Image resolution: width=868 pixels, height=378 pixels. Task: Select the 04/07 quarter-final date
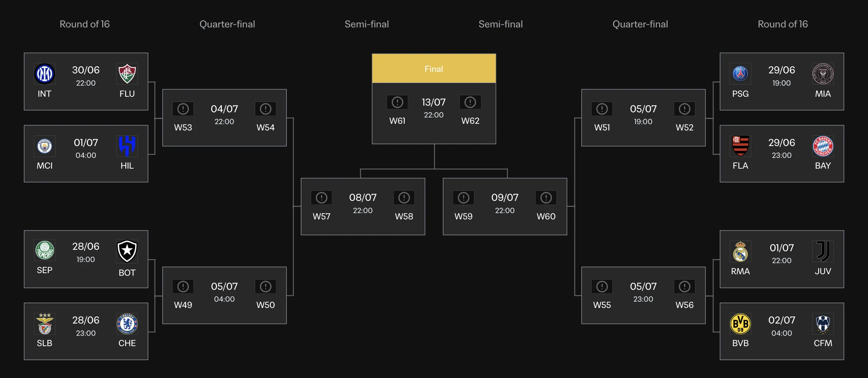224,109
